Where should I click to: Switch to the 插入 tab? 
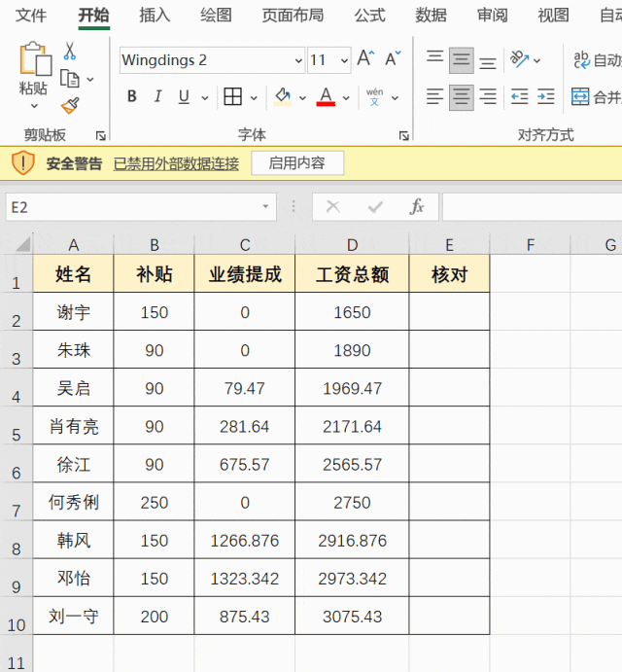click(155, 16)
